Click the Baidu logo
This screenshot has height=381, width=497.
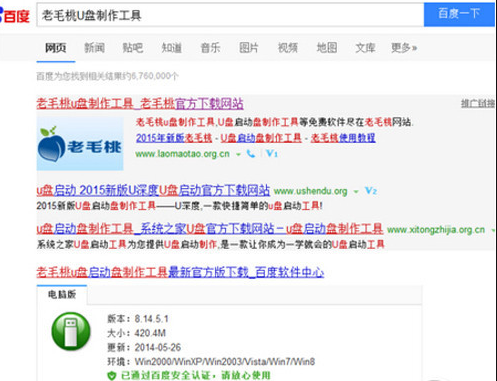[15, 15]
